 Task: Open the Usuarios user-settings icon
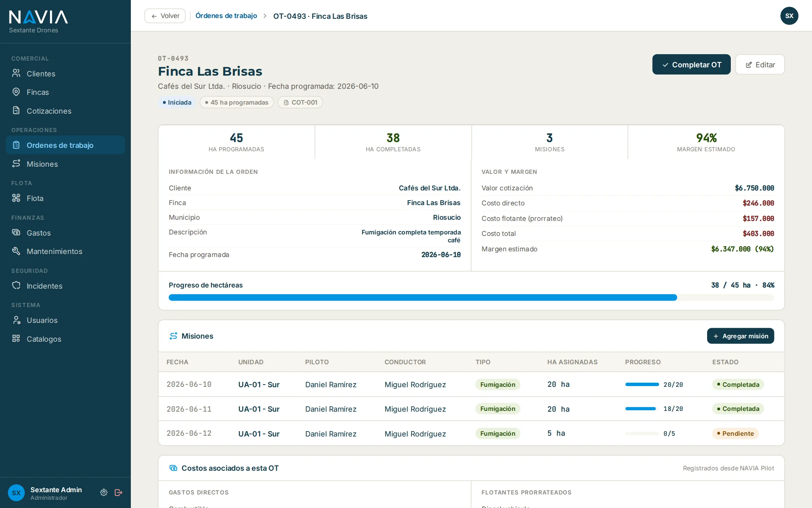16,320
